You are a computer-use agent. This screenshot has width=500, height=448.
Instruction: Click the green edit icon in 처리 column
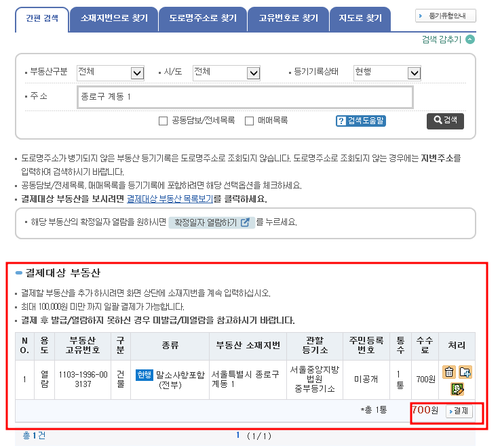pyautogui.click(x=457, y=389)
